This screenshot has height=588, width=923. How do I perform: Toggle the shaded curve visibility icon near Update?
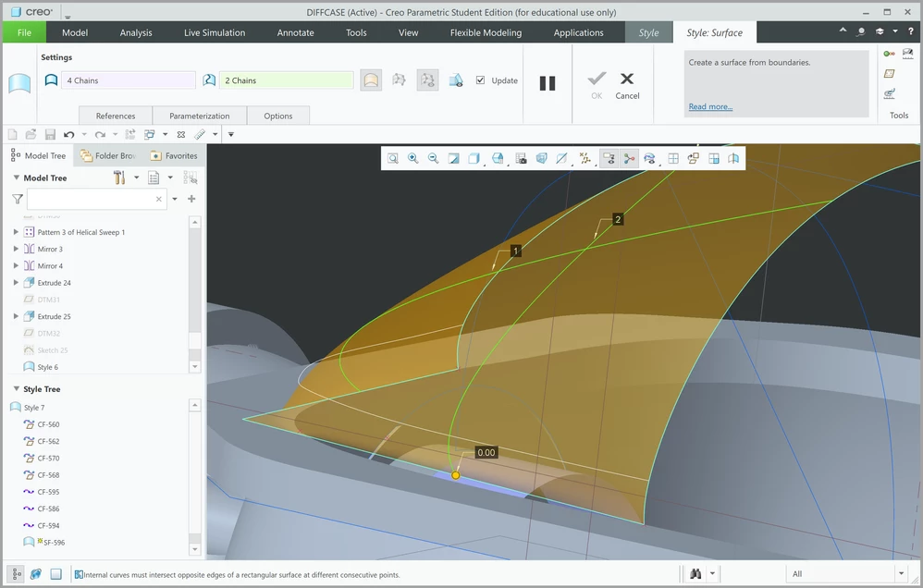click(x=455, y=80)
